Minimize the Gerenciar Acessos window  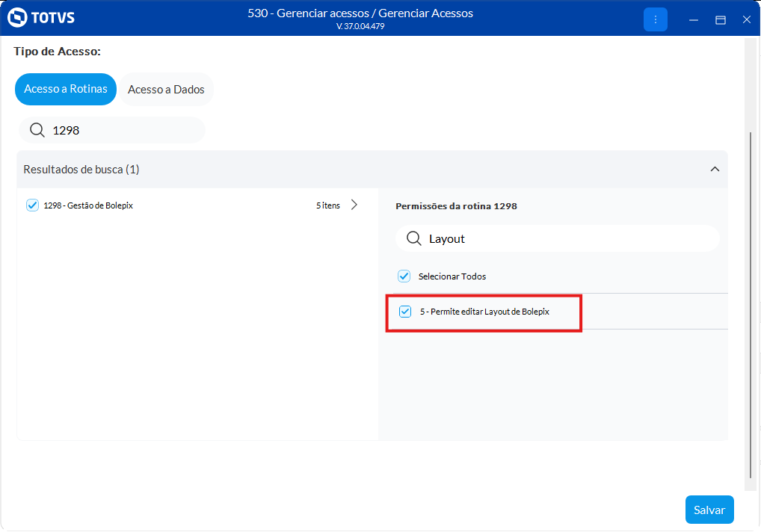694,19
